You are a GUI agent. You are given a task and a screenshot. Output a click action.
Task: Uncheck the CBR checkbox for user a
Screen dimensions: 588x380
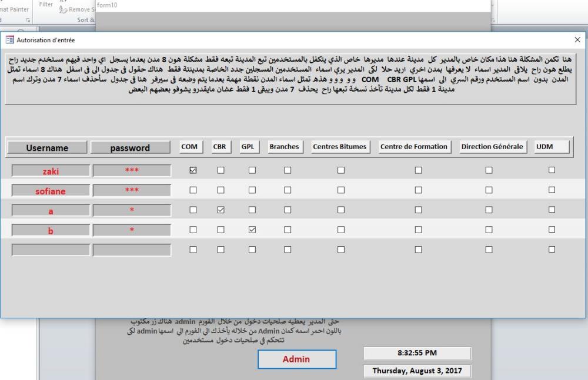coord(221,210)
